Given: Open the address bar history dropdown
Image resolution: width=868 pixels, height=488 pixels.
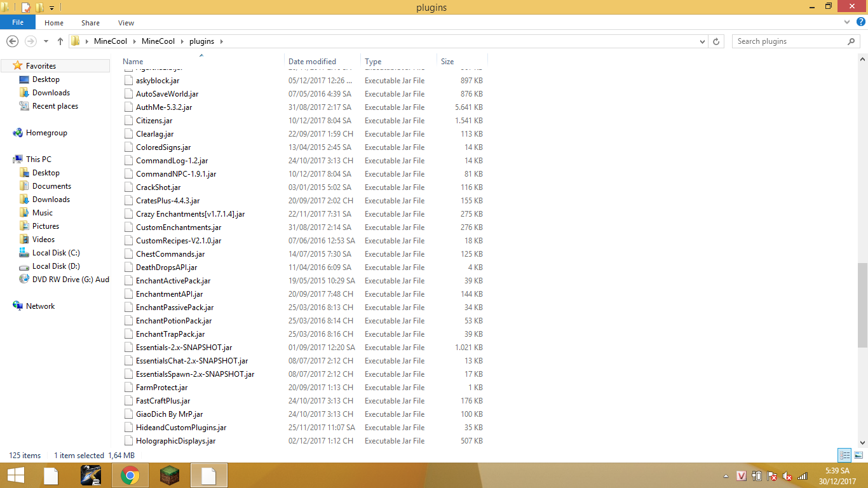Looking at the screenshot, I should point(702,41).
